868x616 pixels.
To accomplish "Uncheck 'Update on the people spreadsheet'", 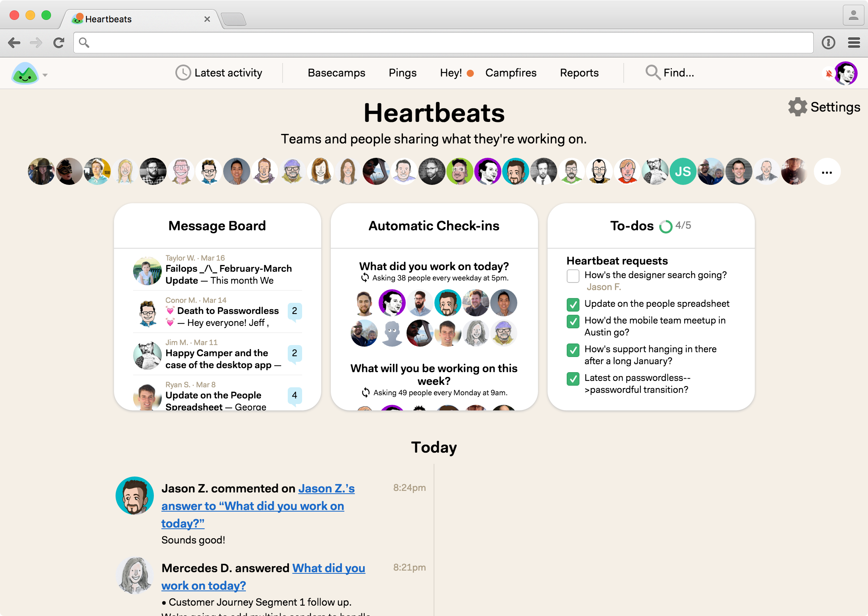I will [x=573, y=304].
